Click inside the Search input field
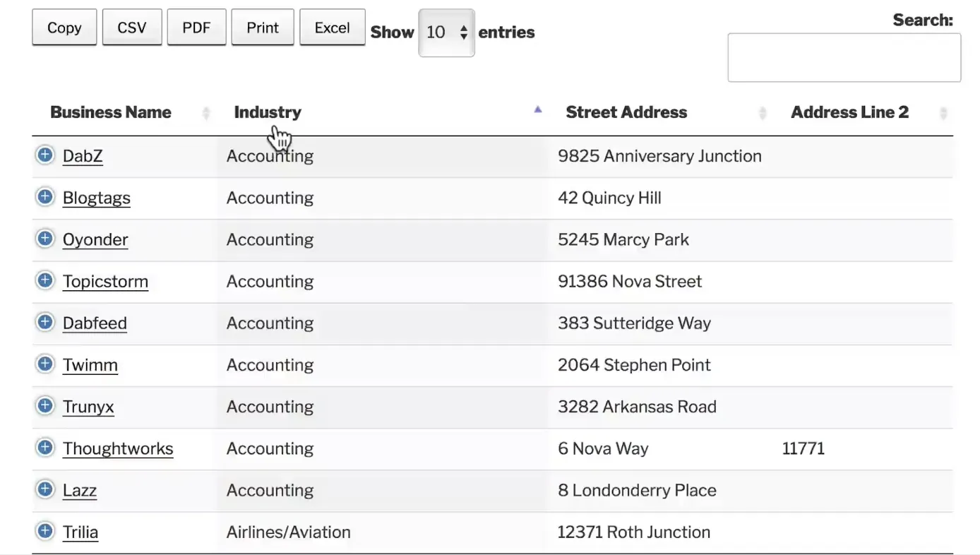 tap(844, 57)
